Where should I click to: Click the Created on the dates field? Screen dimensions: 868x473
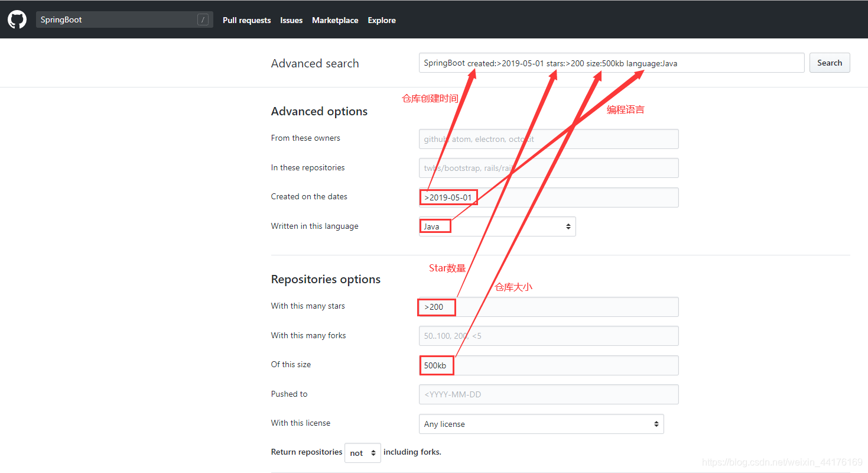[x=548, y=197]
